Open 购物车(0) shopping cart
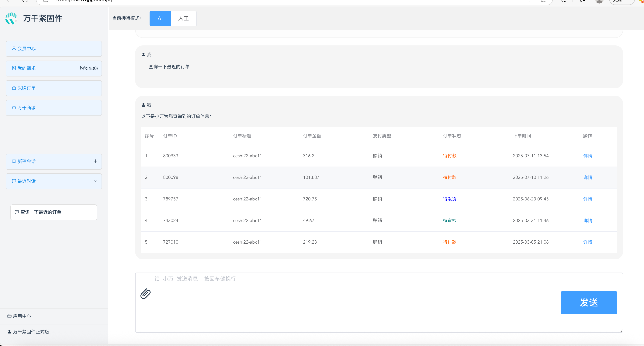This screenshot has width=644, height=346. point(88,68)
